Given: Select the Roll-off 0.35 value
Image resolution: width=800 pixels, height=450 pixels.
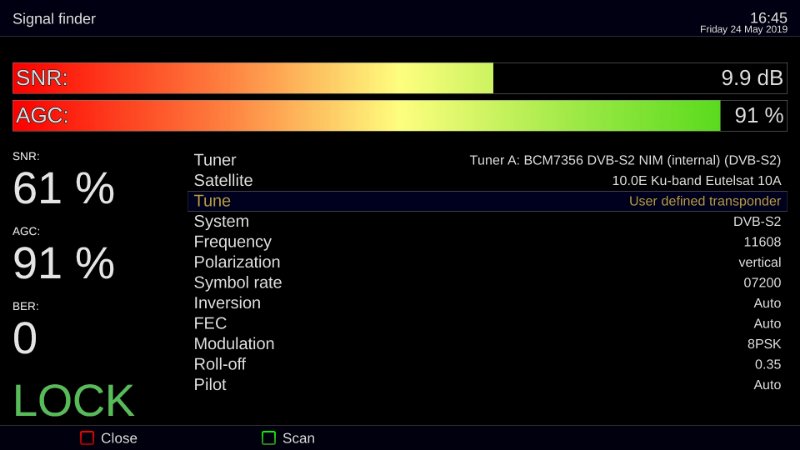Looking at the screenshot, I should point(767,364).
